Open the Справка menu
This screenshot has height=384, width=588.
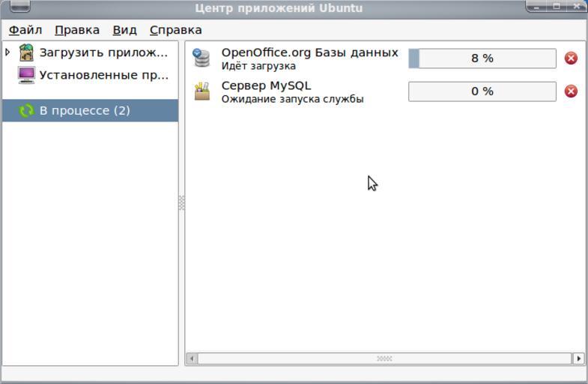[175, 30]
